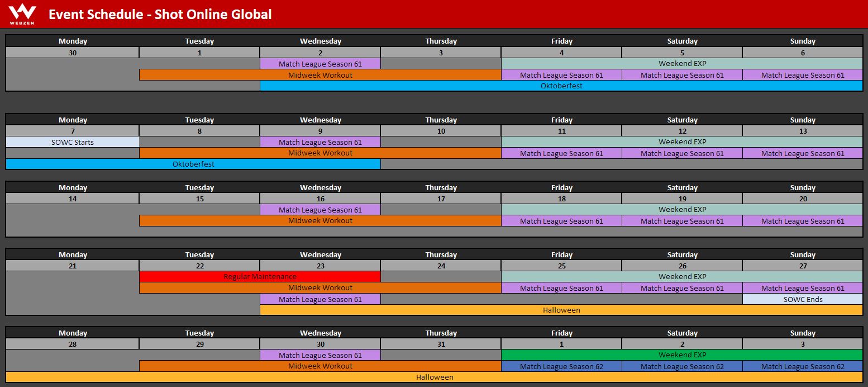Click the Midweek Workout bar in week of 7
868x387 pixels.
point(320,153)
